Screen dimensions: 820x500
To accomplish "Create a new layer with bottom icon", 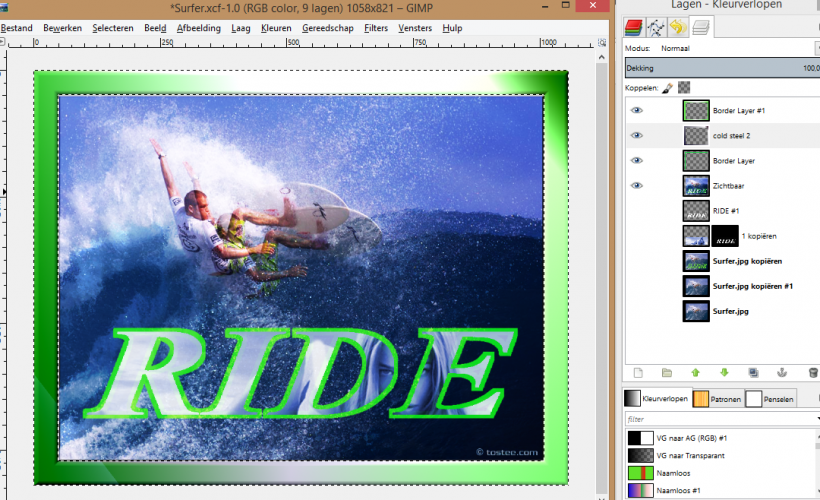I will [x=637, y=372].
